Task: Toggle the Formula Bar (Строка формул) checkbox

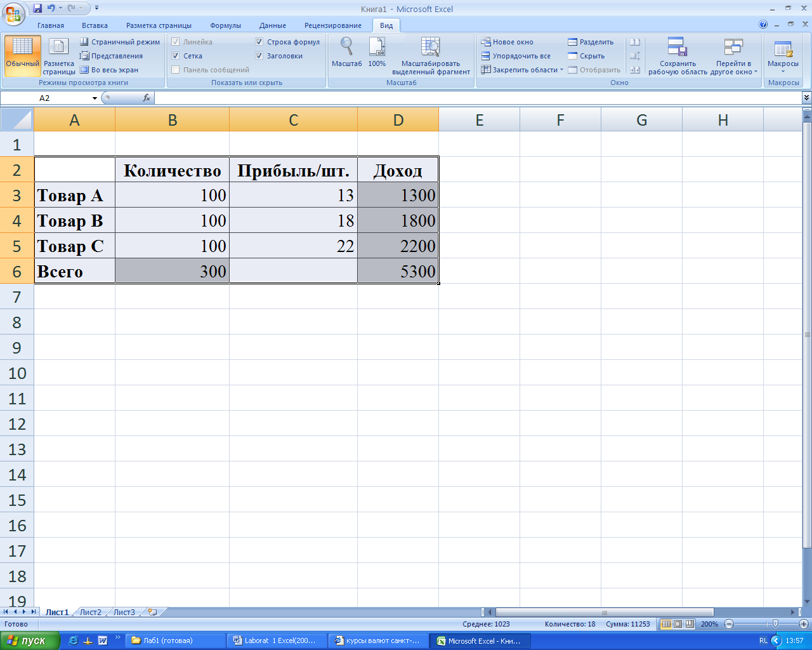Action: pyautogui.click(x=259, y=42)
